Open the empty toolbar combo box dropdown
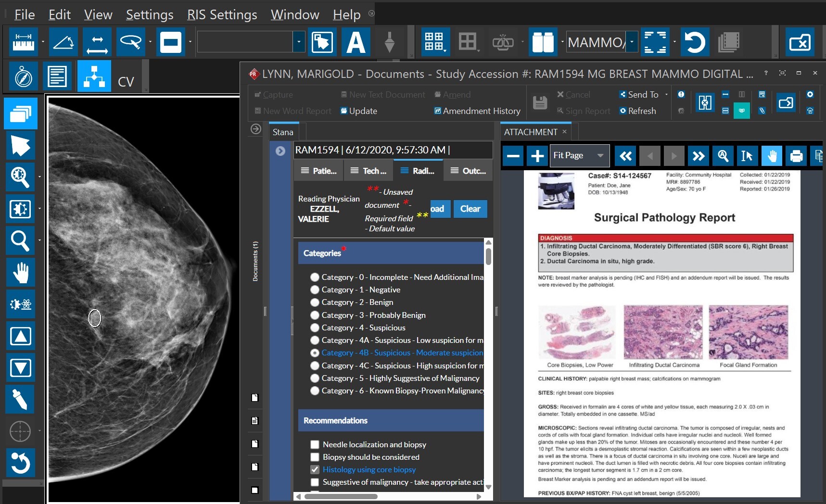The image size is (826, 504). 299,42
